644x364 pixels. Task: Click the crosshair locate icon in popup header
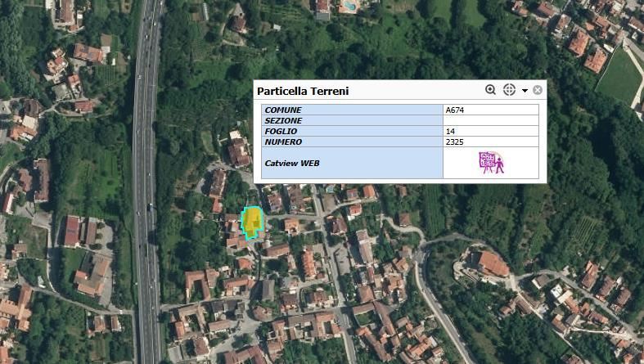coord(509,90)
